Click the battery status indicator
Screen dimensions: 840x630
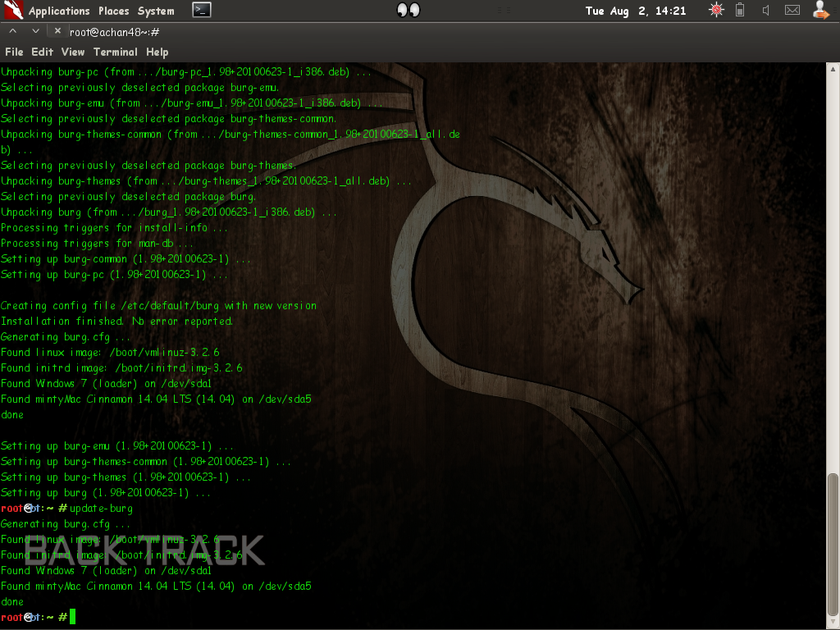point(740,10)
